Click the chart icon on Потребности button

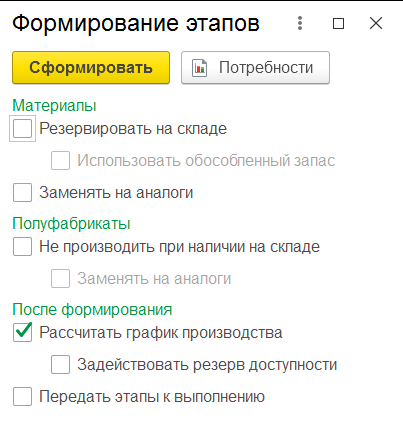pyautogui.click(x=199, y=68)
